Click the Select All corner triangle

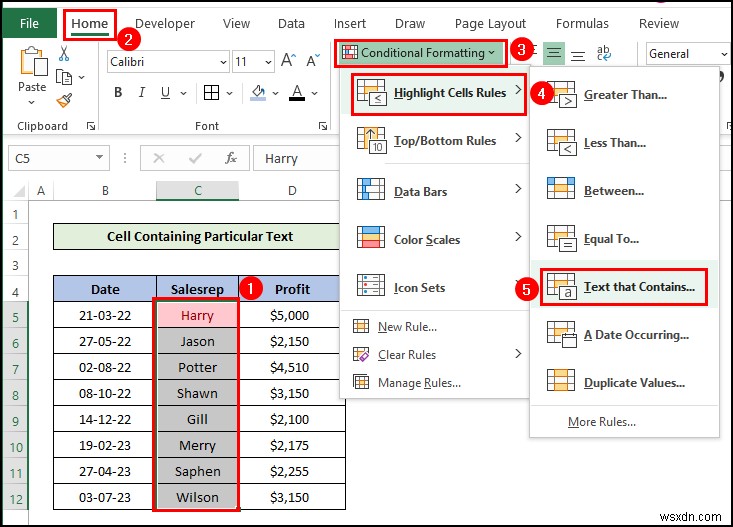18,191
